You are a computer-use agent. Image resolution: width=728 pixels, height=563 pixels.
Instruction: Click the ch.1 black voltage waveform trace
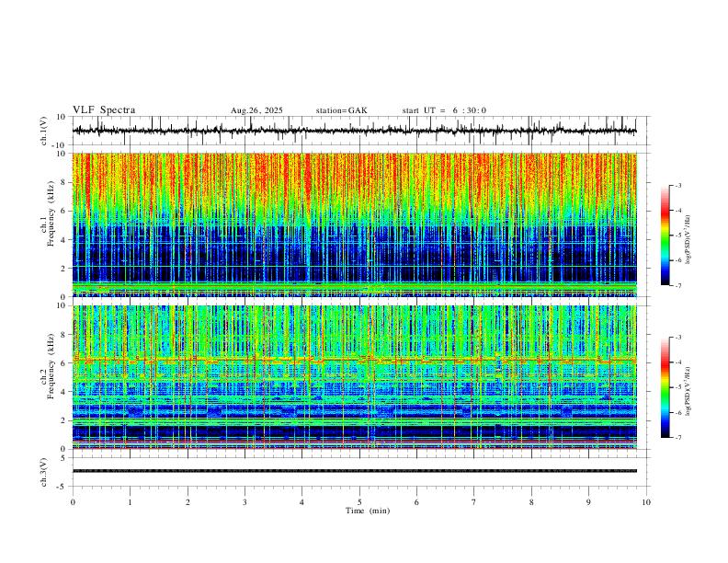click(x=354, y=131)
